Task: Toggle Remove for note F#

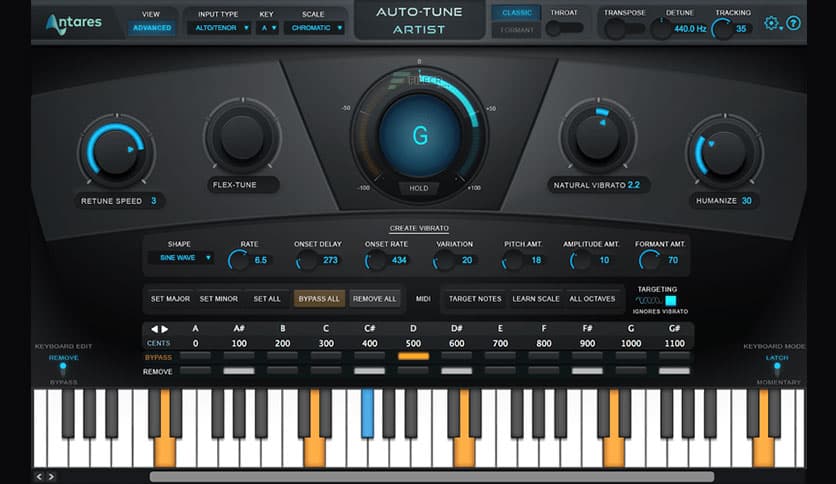Action: pyautogui.click(x=587, y=371)
